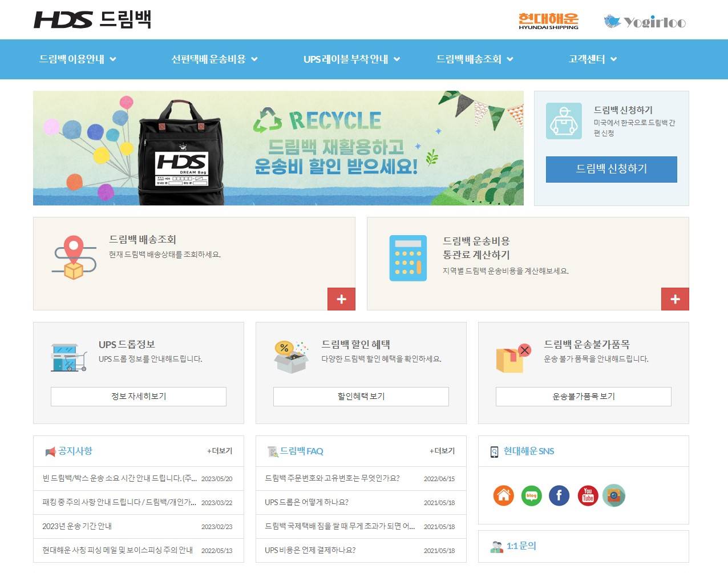The image size is (728, 573).
Task: Click the blue 드림백 신청하기 button
Action: [x=611, y=170]
